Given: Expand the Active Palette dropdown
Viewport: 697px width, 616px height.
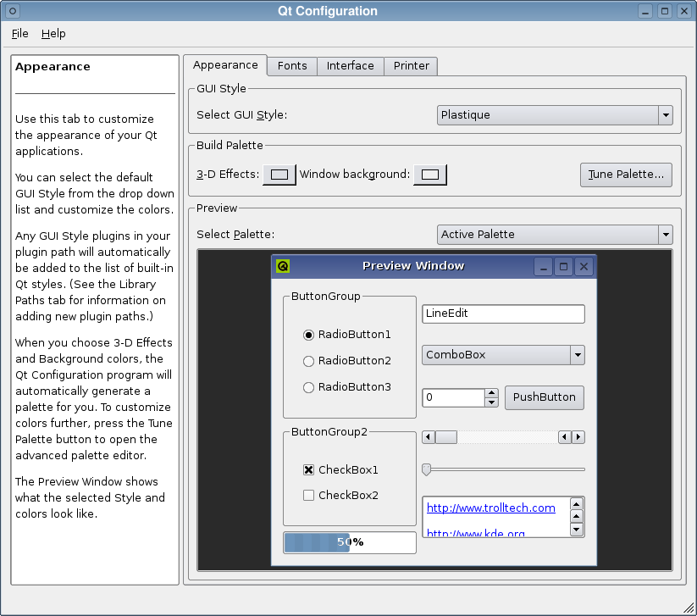Looking at the screenshot, I should coord(555,235).
